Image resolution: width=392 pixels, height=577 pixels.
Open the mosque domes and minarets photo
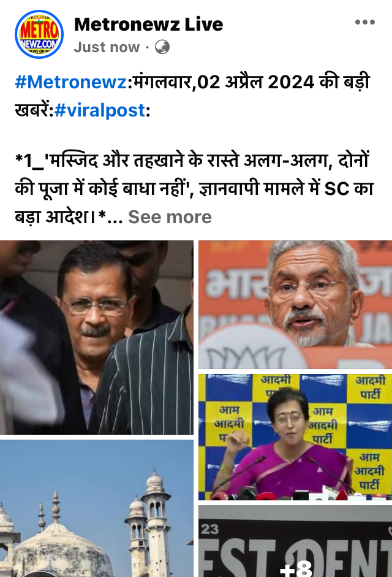(97, 508)
